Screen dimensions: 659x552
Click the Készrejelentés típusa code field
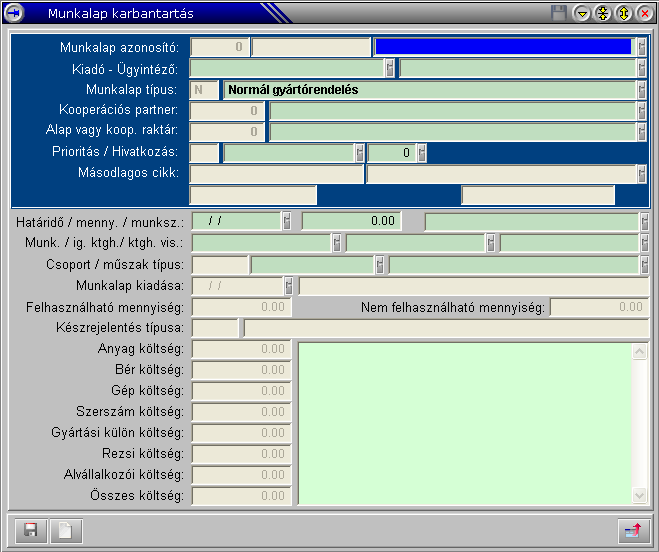pyautogui.click(x=213, y=328)
